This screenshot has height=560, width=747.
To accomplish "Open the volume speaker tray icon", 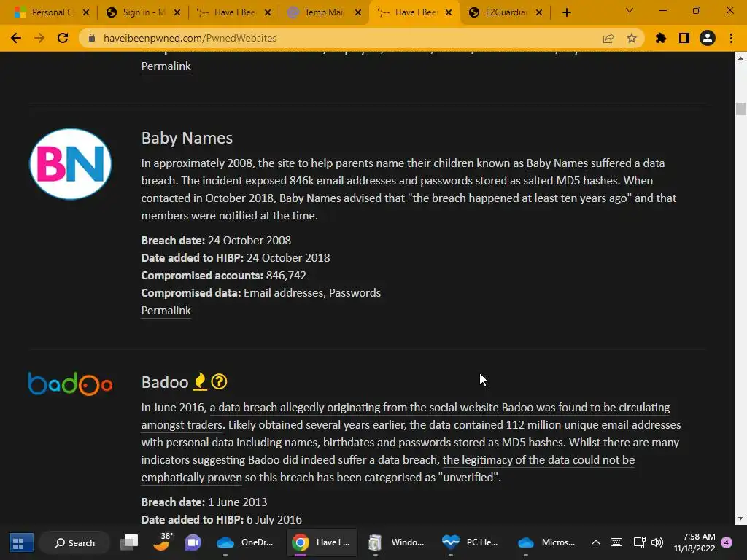I will click(657, 542).
